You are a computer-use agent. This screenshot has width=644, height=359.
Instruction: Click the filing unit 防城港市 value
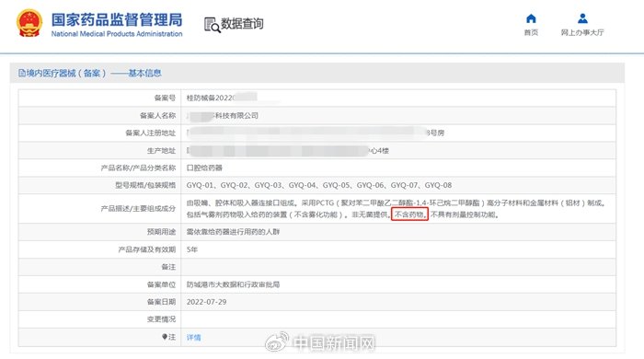pyautogui.click(x=233, y=284)
